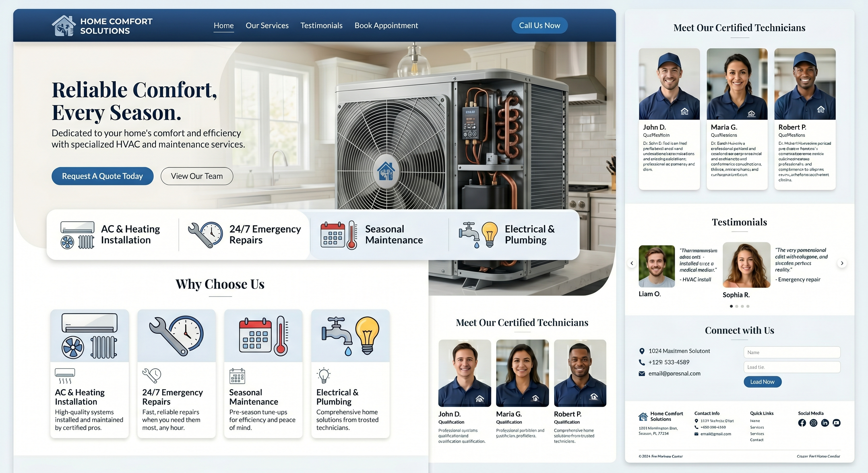Click large AC and radiator illustration card
The height and width of the screenshot is (473, 868).
[x=90, y=336]
